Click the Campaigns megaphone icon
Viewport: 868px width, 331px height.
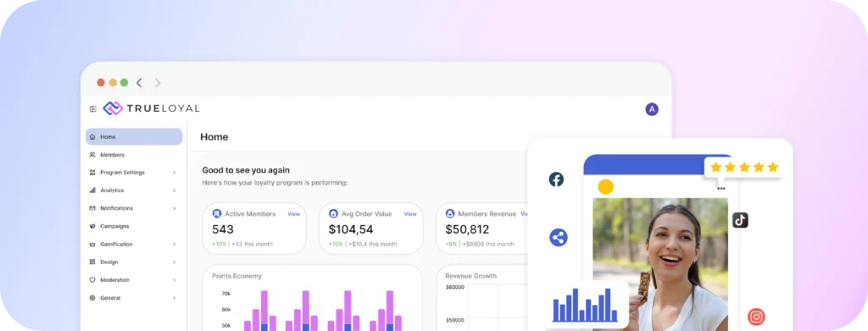pyautogui.click(x=92, y=226)
